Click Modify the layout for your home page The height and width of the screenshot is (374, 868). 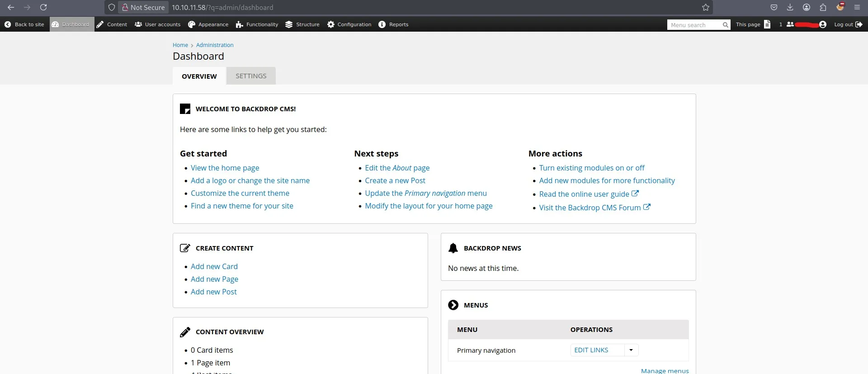(429, 206)
